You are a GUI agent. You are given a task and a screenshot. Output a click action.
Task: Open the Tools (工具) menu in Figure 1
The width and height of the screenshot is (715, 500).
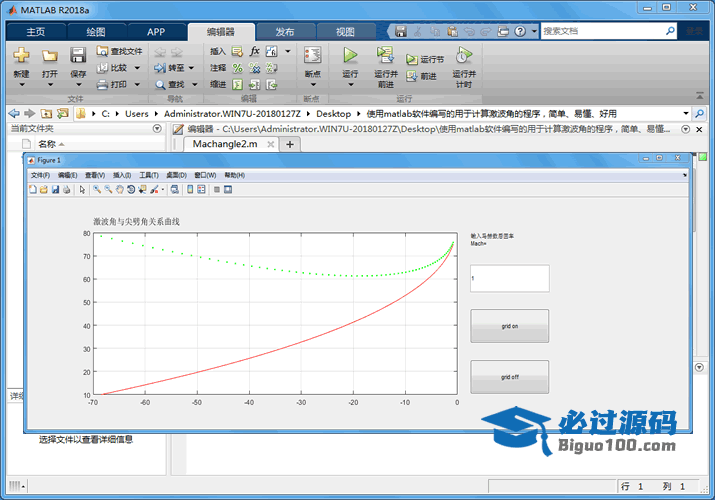(x=149, y=175)
